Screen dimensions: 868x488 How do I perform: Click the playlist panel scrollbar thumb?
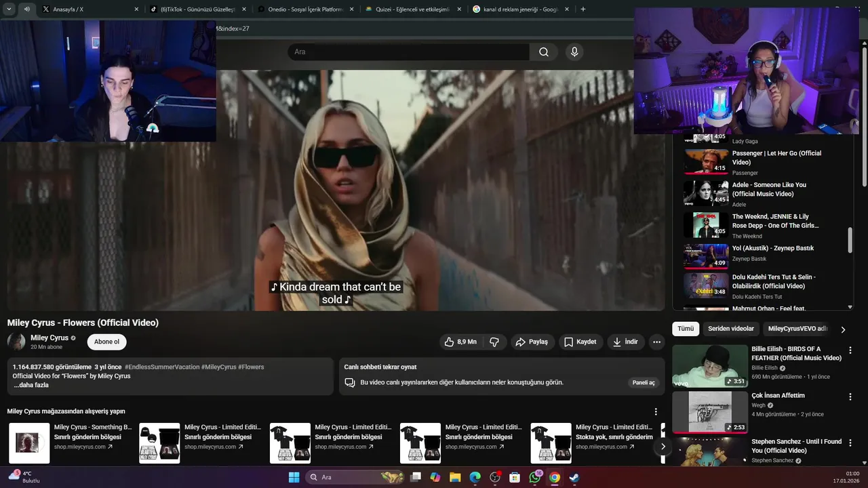(850, 241)
